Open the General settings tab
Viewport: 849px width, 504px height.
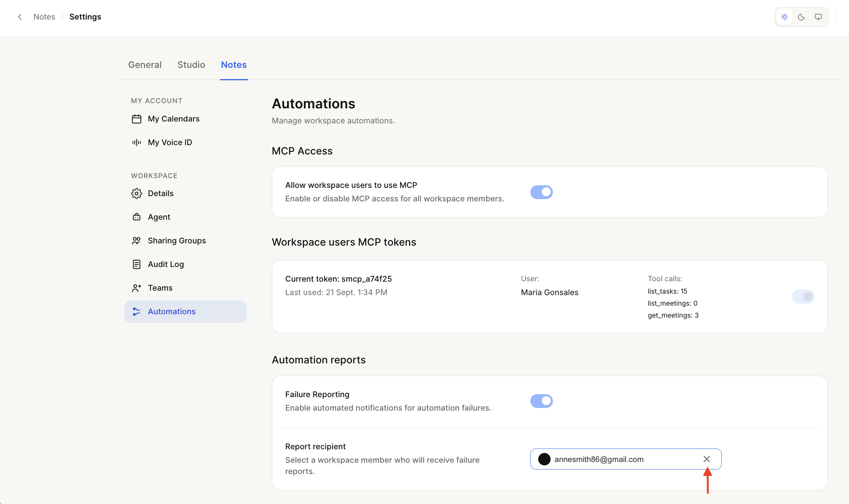pos(145,65)
